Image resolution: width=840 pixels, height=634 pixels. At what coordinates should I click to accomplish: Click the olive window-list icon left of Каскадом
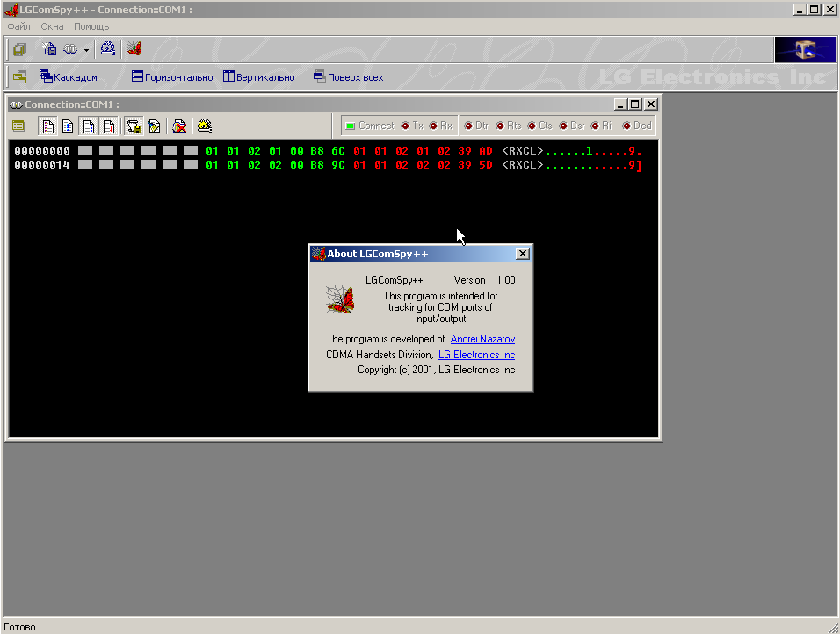[20, 77]
